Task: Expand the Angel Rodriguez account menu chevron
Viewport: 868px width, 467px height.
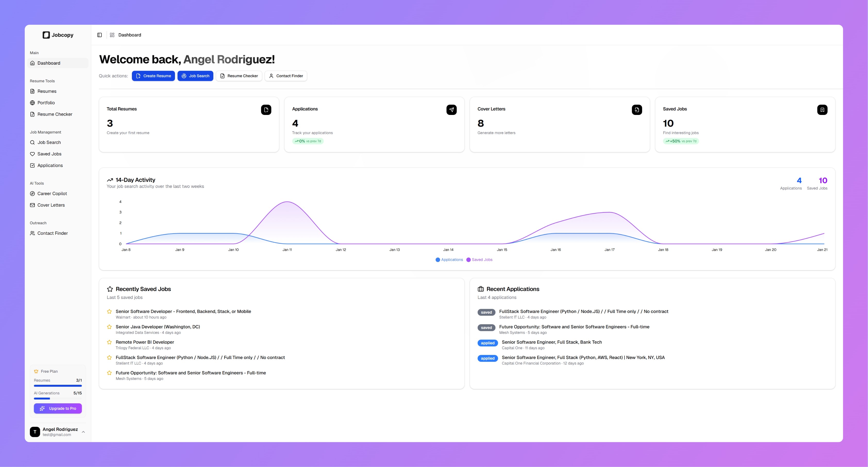Action: pos(83,432)
